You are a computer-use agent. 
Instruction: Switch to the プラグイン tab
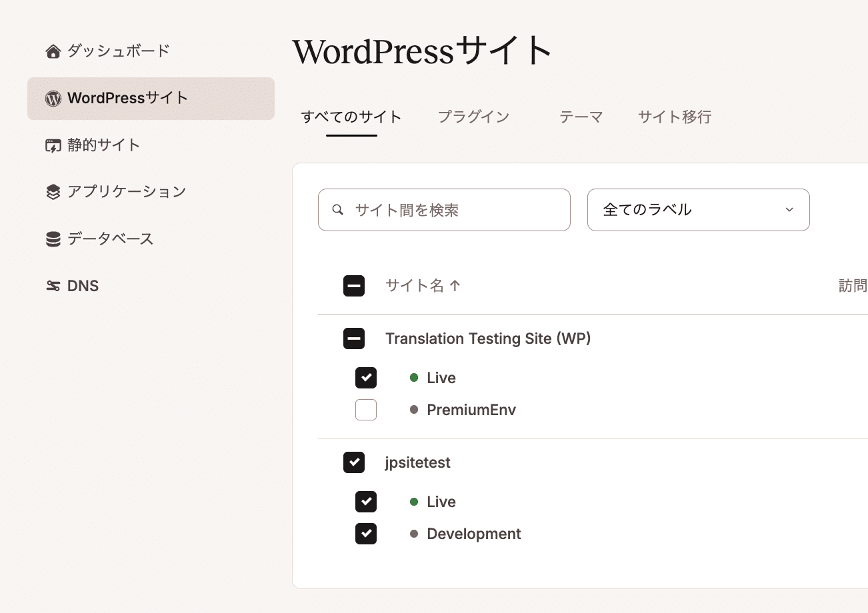473,117
